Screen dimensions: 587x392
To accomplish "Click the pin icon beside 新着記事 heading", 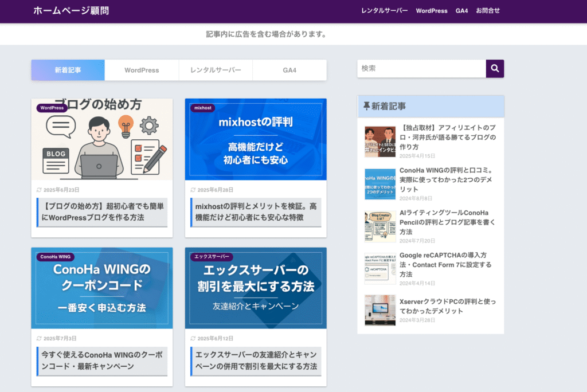I will tap(366, 107).
